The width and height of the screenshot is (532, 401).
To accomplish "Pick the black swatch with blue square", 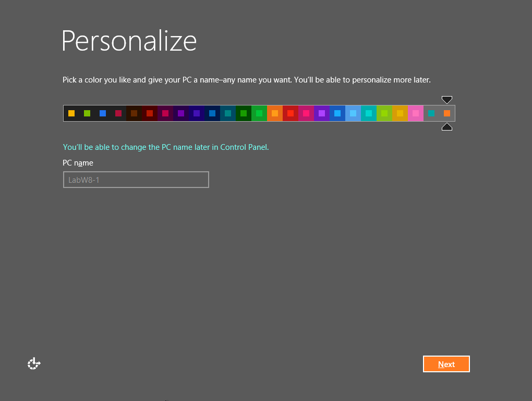I will tap(103, 113).
